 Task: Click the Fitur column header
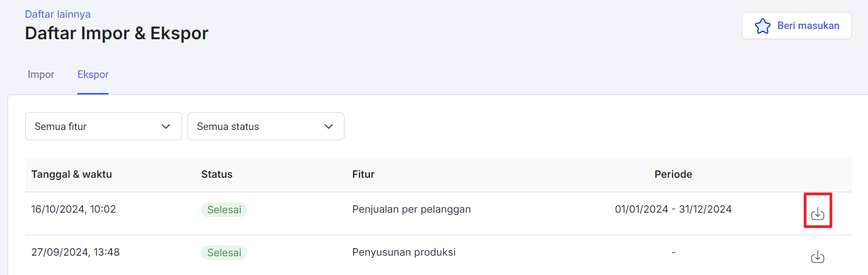[363, 175]
